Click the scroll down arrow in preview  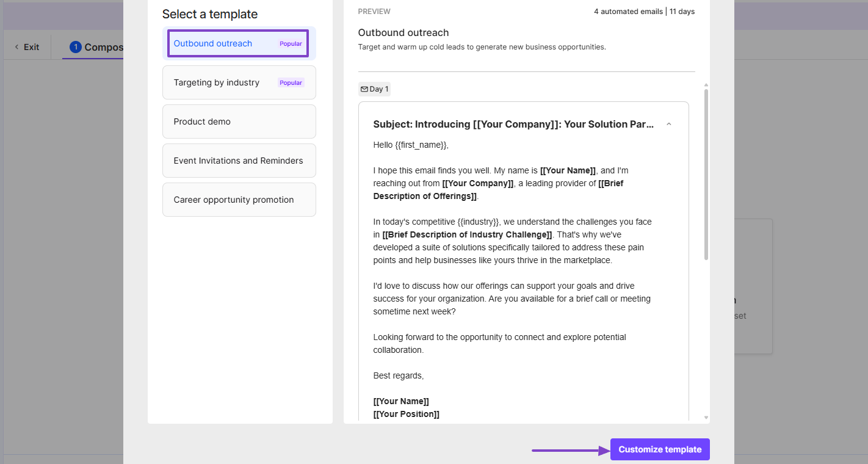pyautogui.click(x=706, y=418)
